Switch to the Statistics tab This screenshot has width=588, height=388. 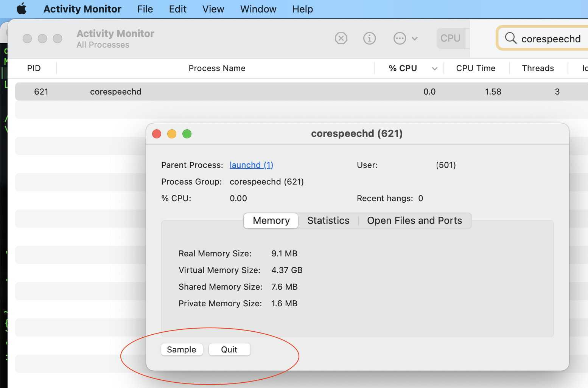pyautogui.click(x=328, y=221)
